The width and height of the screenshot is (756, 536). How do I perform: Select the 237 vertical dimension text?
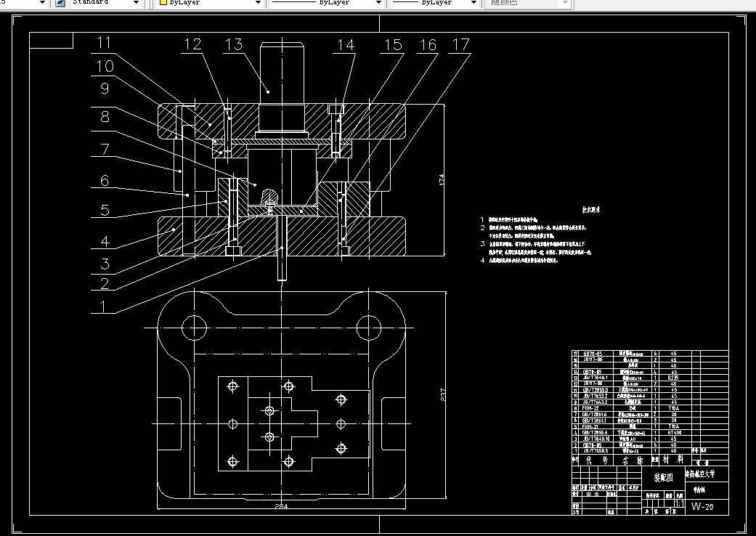click(442, 395)
